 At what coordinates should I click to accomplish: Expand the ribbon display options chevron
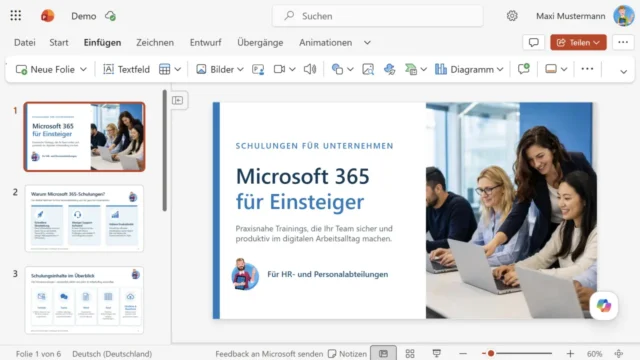[623, 71]
